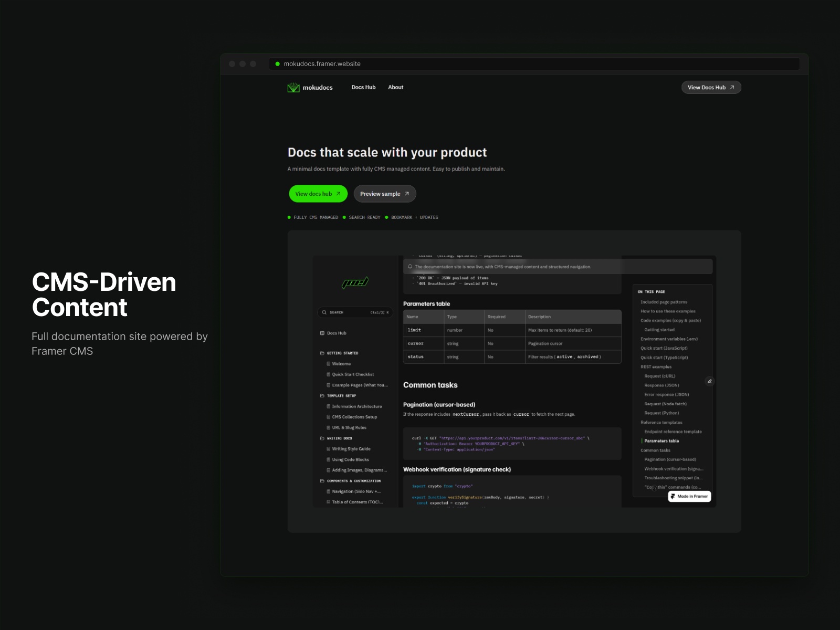840x630 pixels.
Task: Open the Welcome page
Action: tap(341, 364)
